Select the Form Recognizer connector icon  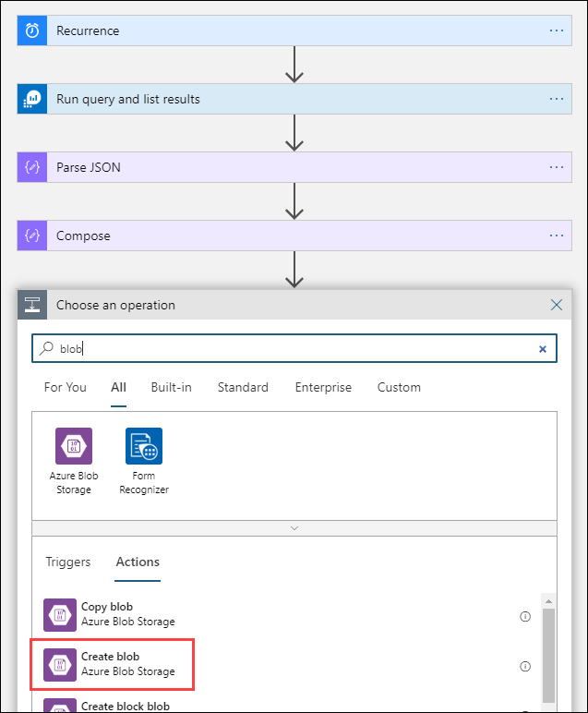143,446
